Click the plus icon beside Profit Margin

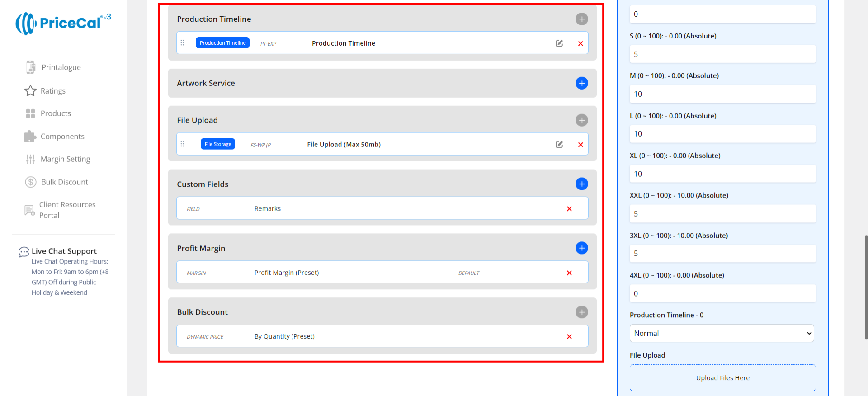(581, 248)
